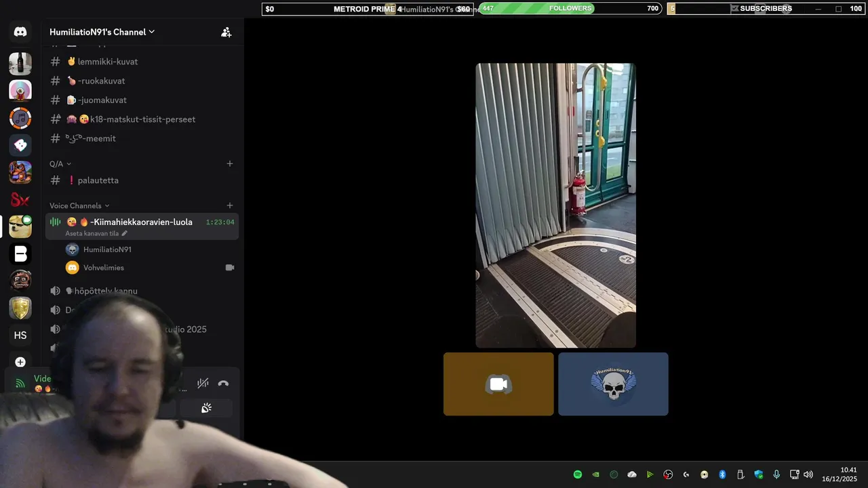Invite people via the add-member icon

(226, 32)
